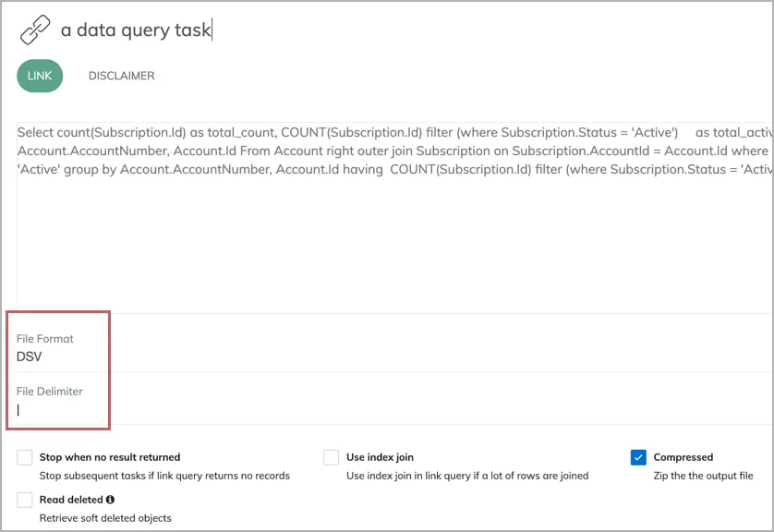This screenshot has height=532, width=774.
Task: Click the 'File Delimiter' label
Action: [x=49, y=392]
